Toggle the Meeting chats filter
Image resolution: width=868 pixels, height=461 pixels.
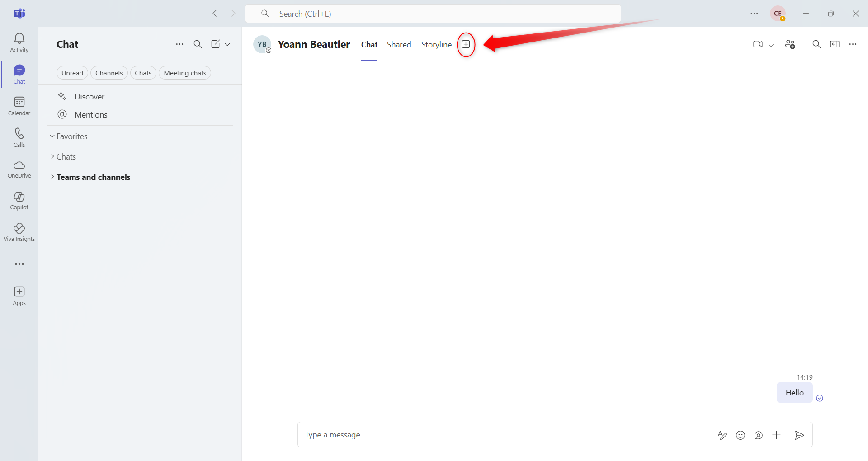click(x=185, y=73)
